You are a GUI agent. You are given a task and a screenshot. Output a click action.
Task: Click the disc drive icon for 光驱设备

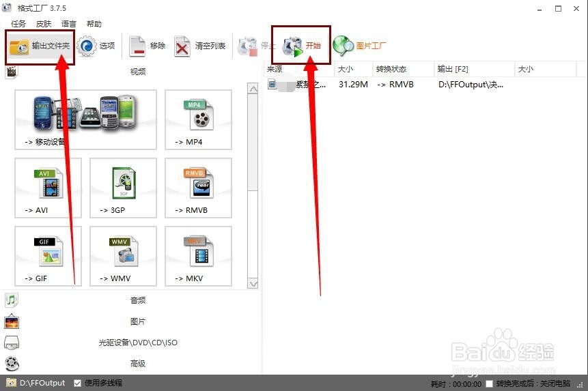pyautogui.click(x=12, y=343)
